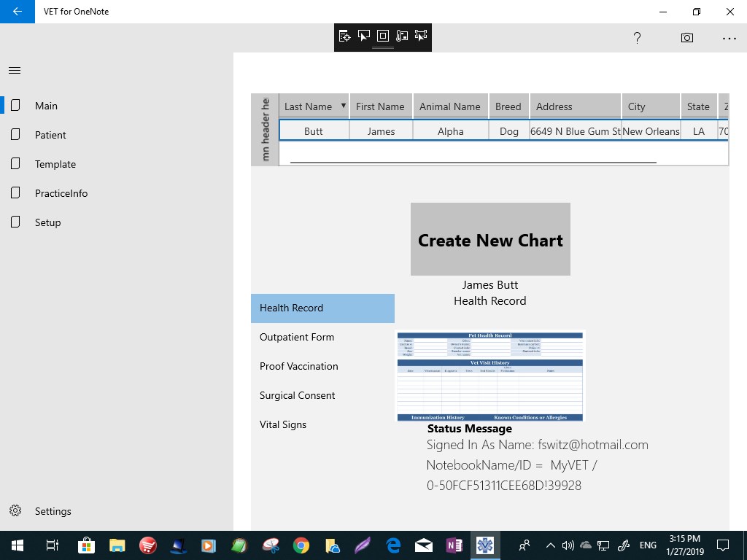Click the volume speaker tray icon
Screen dimensions: 747x560
[x=568, y=545]
